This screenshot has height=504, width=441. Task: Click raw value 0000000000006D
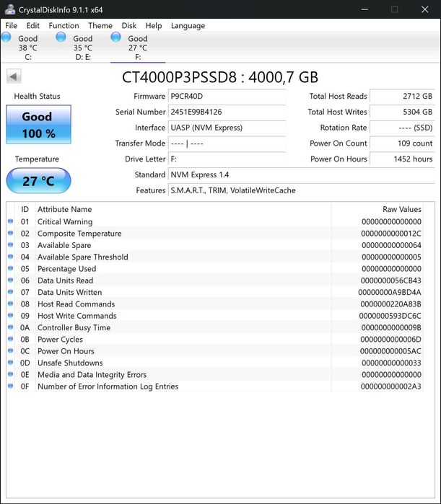(x=390, y=340)
